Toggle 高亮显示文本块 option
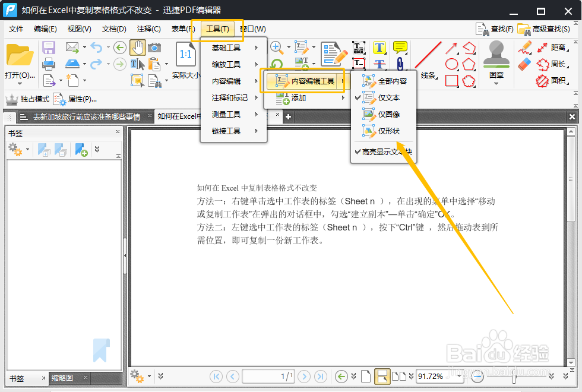582x392 pixels. (x=384, y=151)
